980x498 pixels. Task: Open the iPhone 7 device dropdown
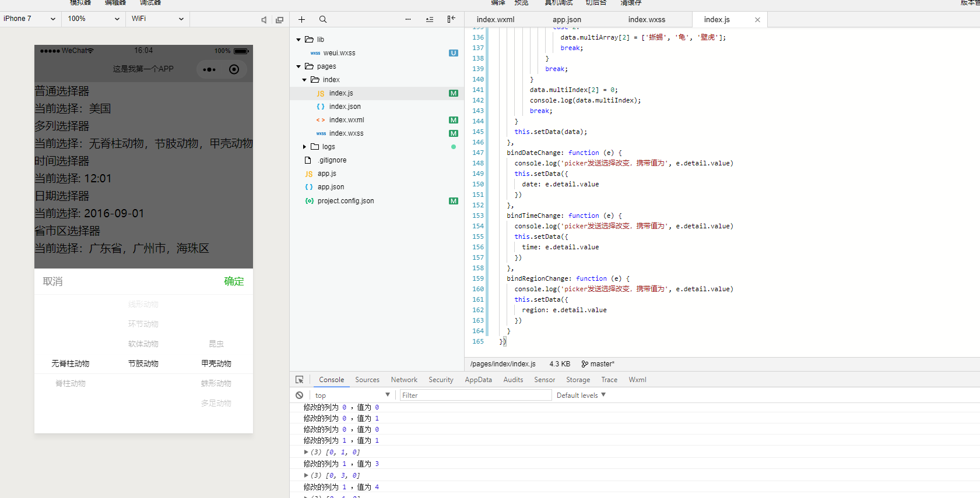(29, 19)
